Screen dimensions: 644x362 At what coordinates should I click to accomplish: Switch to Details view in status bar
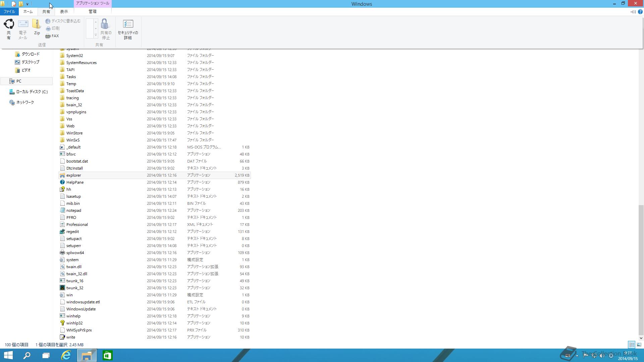(x=632, y=345)
